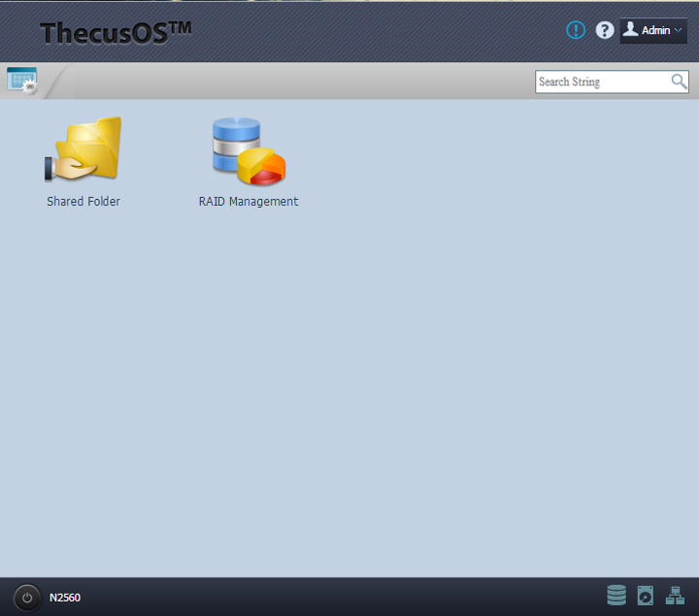The height and width of the screenshot is (616, 699).
Task: Click the blue exclamation notification icon
Action: point(576,30)
